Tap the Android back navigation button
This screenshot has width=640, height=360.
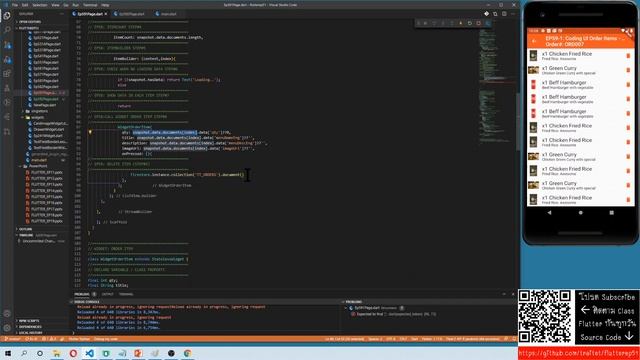pos(549,213)
